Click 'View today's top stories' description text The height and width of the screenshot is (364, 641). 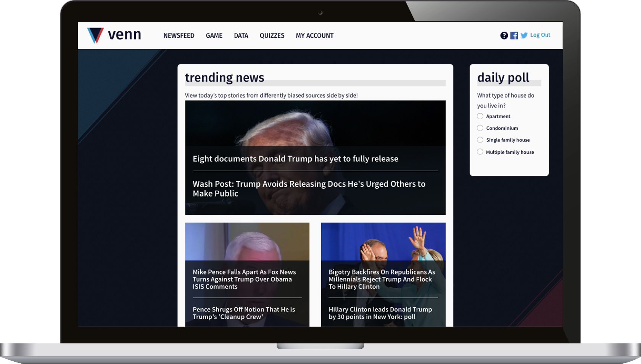click(271, 95)
